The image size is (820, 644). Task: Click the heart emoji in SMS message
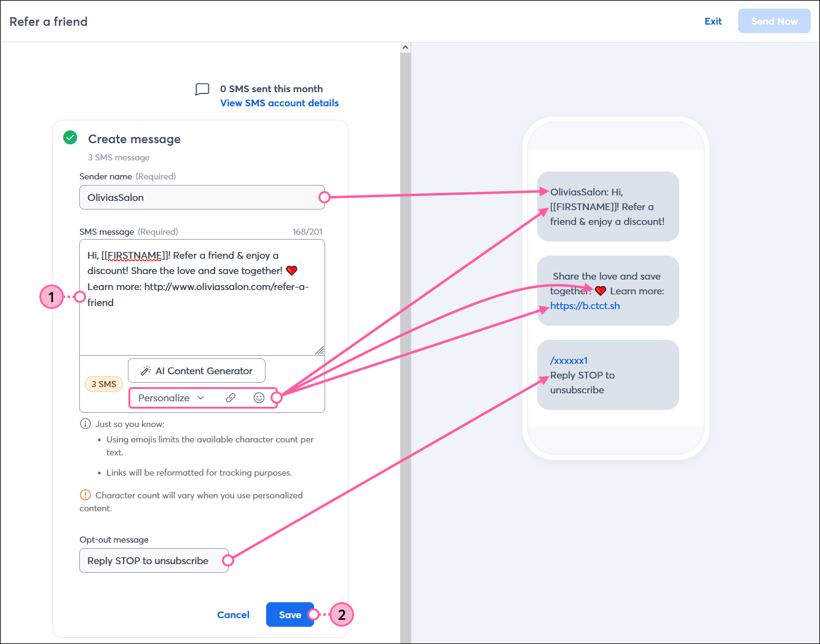[292, 270]
